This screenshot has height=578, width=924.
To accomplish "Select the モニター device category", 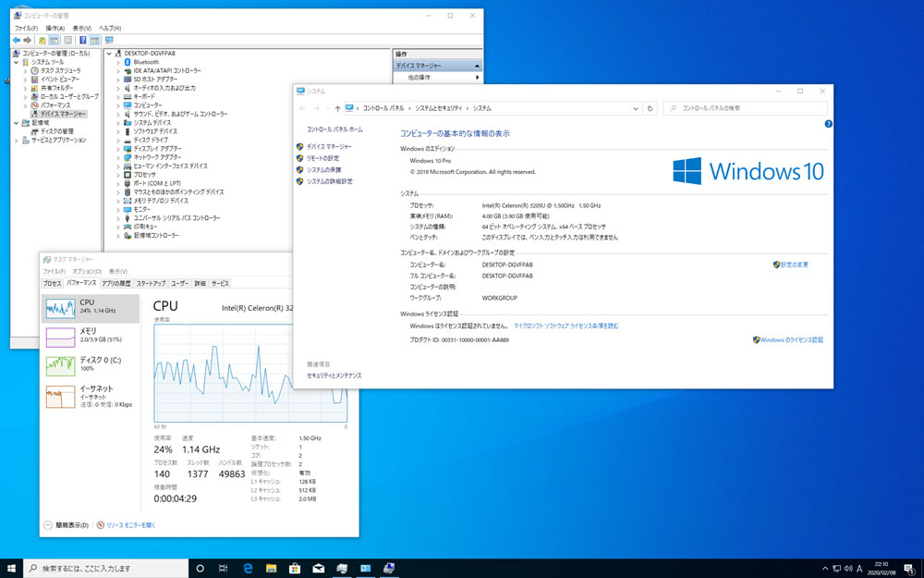I will pyautogui.click(x=142, y=209).
